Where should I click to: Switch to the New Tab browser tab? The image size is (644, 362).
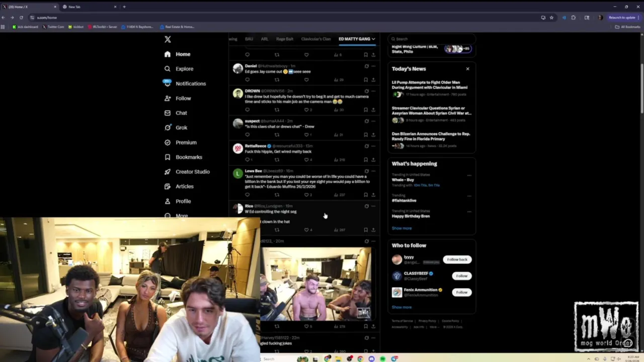tap(89, 7)
